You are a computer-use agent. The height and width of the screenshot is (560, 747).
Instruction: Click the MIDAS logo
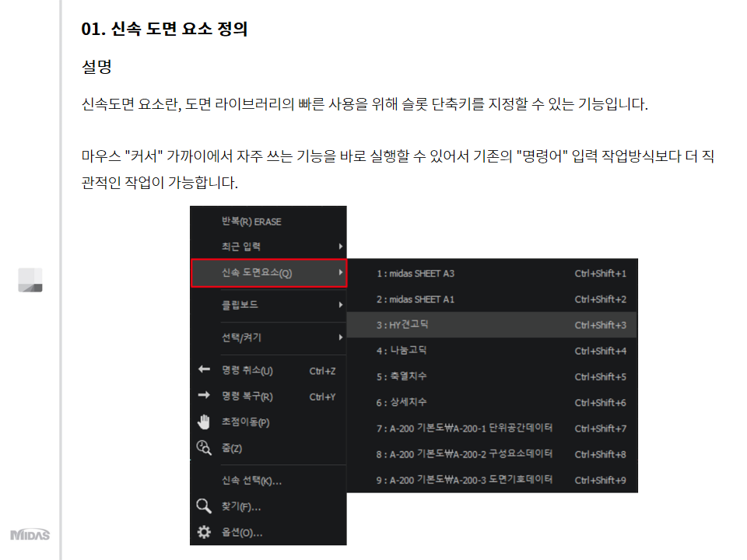[30, 534]
